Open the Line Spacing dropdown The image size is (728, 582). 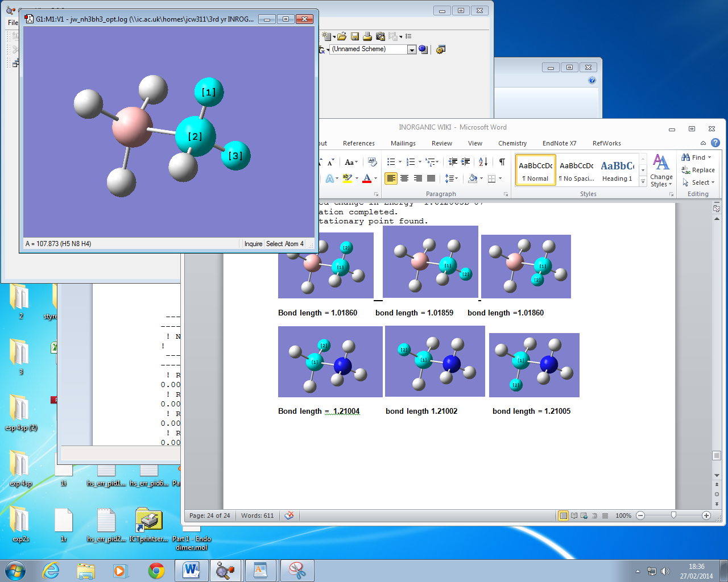coord(456,178)
